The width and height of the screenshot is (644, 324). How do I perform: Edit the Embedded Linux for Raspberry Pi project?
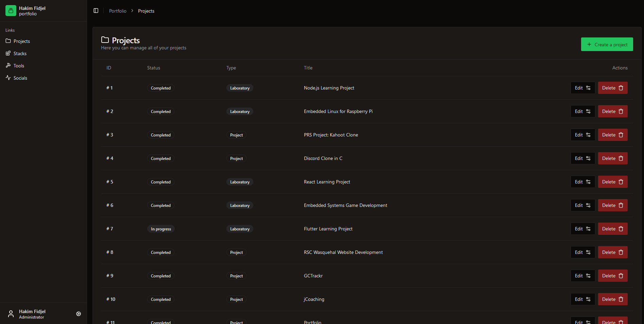[x=582, y=111]
